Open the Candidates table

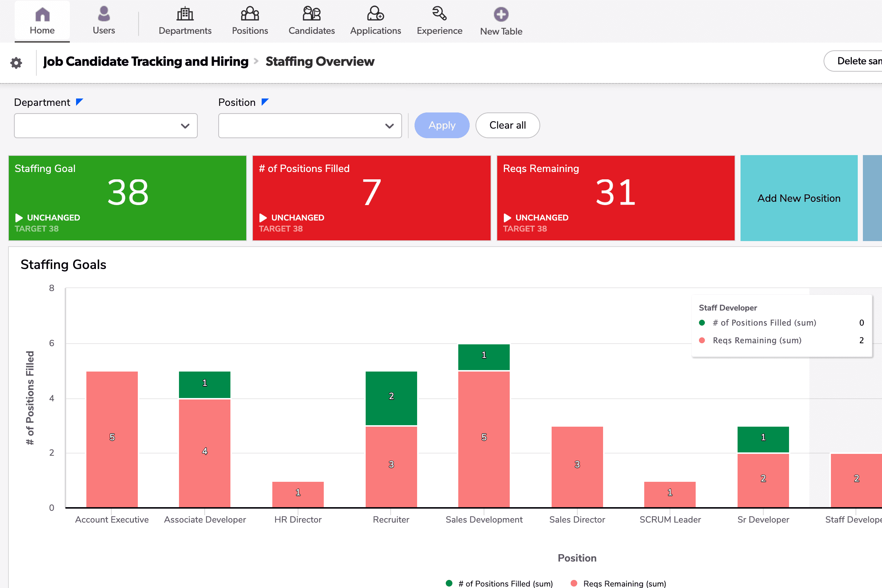[311, 21]
